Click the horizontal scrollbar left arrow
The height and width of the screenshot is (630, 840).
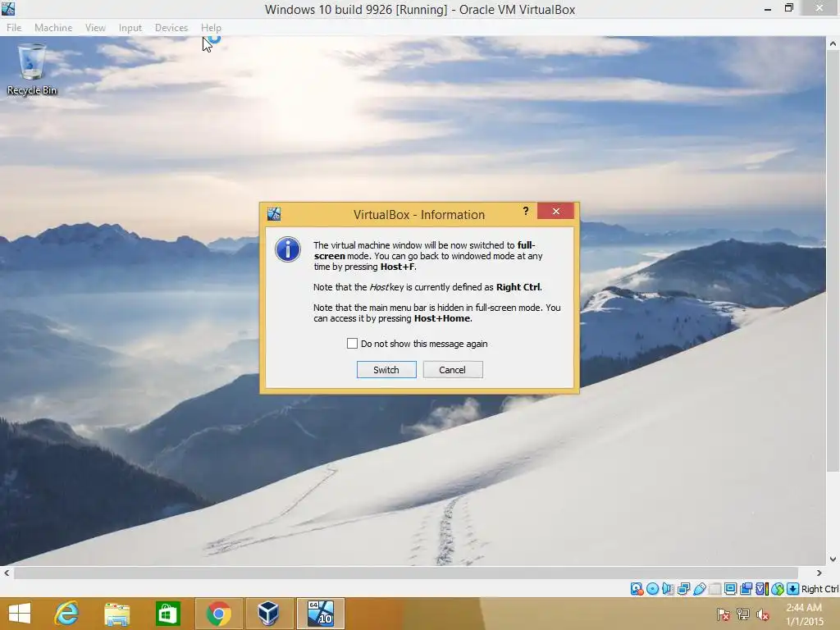click(x=7, y=573)
